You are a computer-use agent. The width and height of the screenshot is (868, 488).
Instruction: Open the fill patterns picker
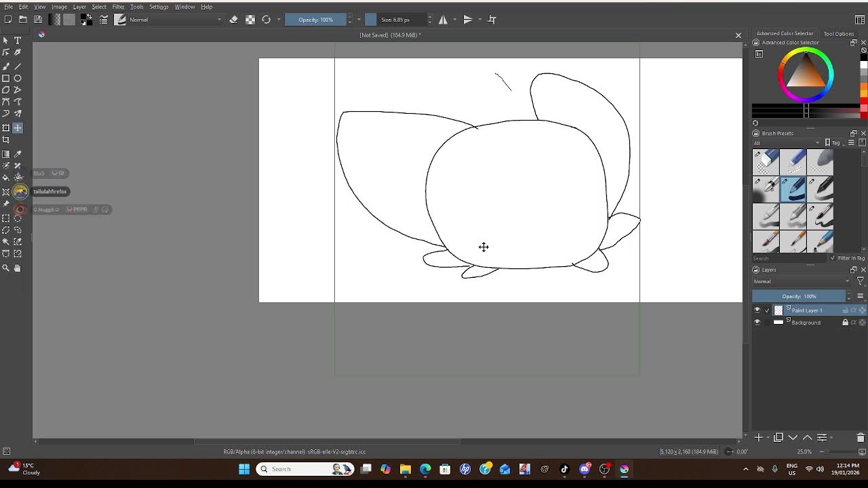point(69,20)
